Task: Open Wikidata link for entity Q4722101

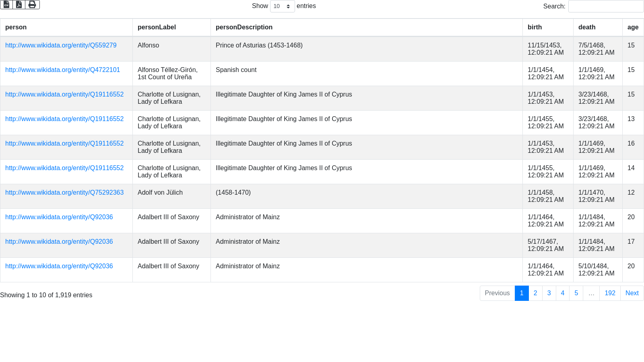Action: (62, 70)
